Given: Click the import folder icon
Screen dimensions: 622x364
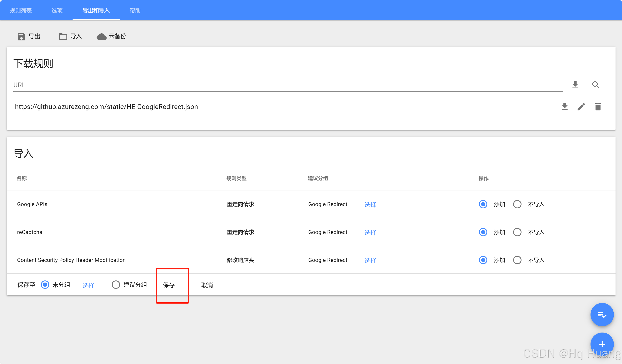Looking at the screenshot, I should click(63, 36).
